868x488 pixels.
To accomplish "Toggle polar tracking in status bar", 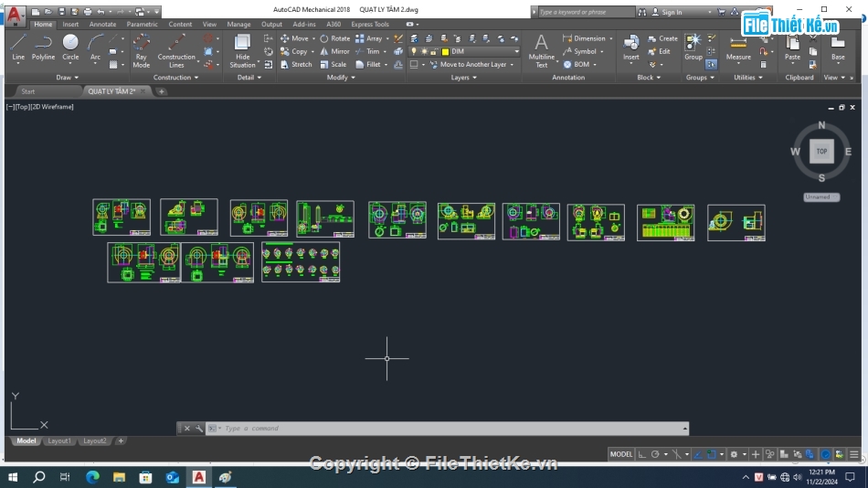I will coord(655,454).
